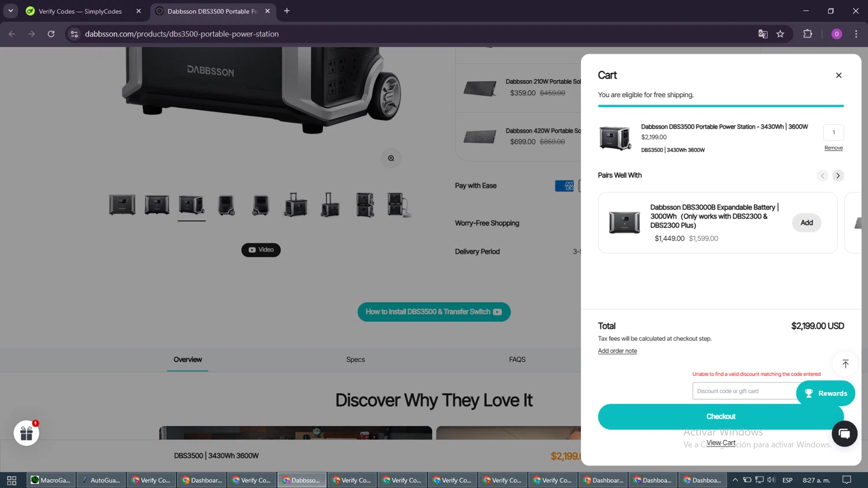The width and height of the screenshot is (868, 488).
Task: Select the eighth product thumbnail
Action: [x=365, y=205]
